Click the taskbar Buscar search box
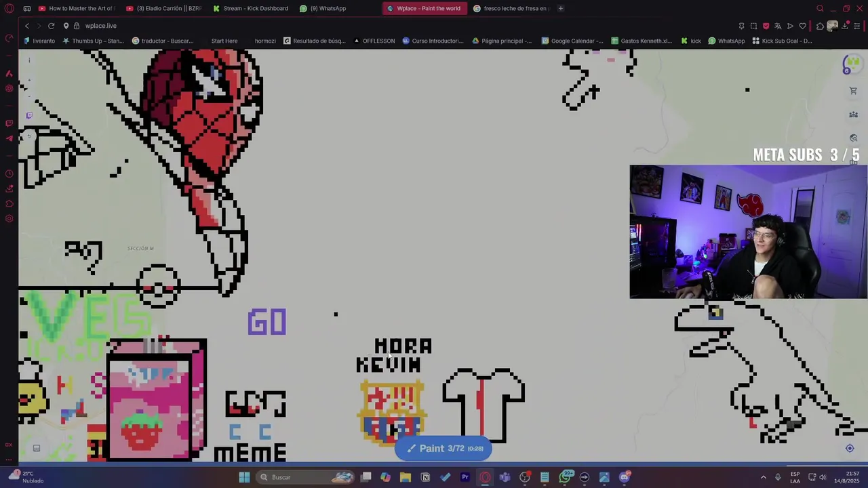Image resolution: width=868 pixels, height=488 pixels. 307,477
